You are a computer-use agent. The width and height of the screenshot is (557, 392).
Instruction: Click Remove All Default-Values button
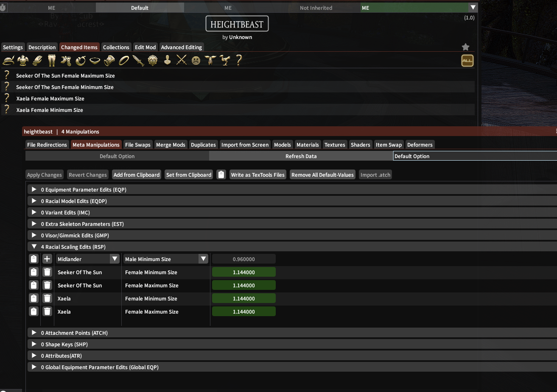[x=322, y=175]
